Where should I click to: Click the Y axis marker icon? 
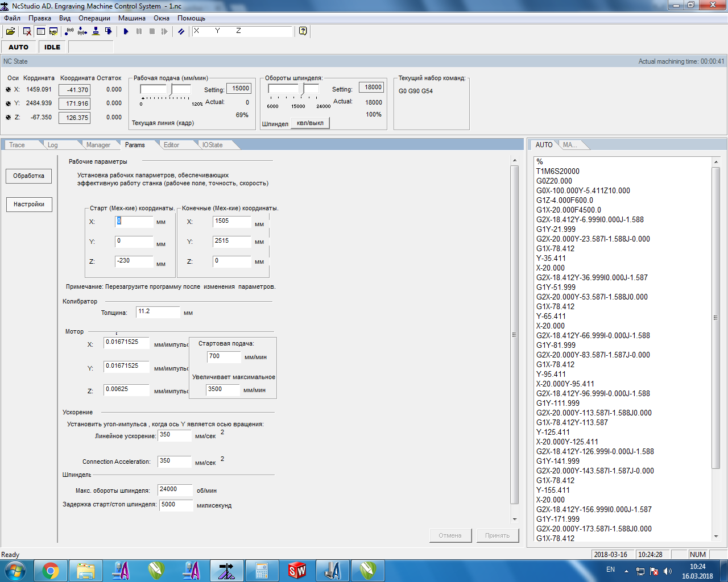pyautogui.click(x=8, y=103)
